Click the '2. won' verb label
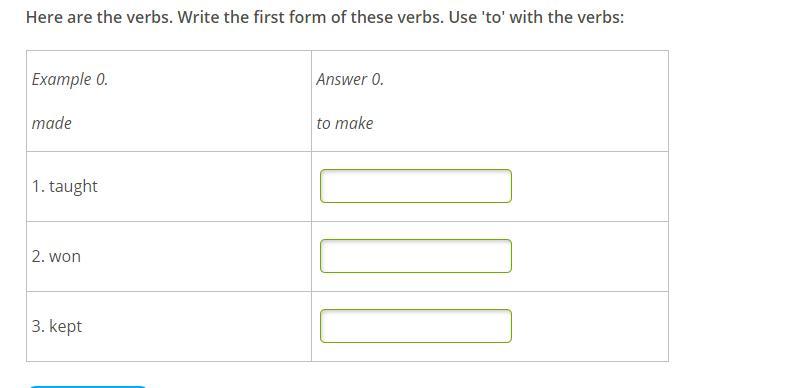The width and height of the screenshot is (809, 388). point(56,256)
